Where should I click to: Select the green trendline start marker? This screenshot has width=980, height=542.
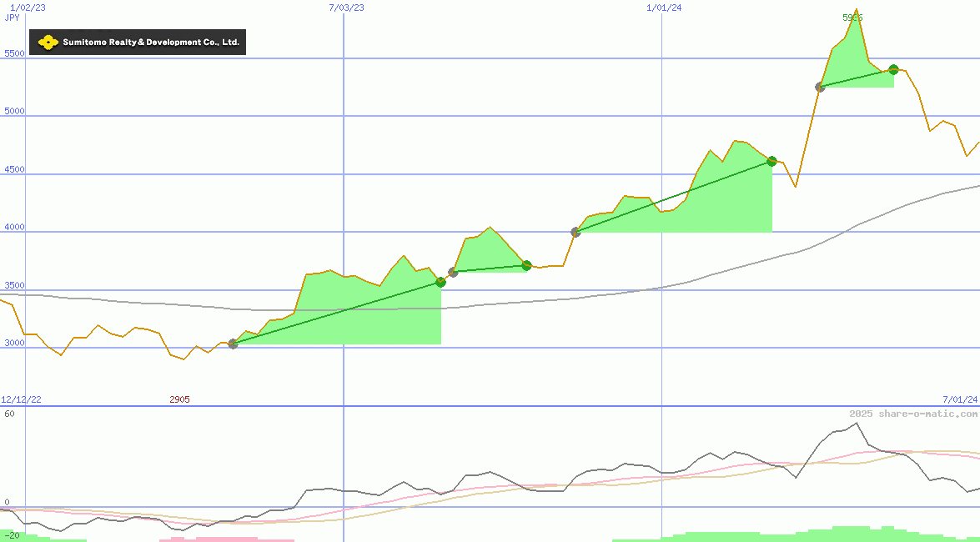233,344
